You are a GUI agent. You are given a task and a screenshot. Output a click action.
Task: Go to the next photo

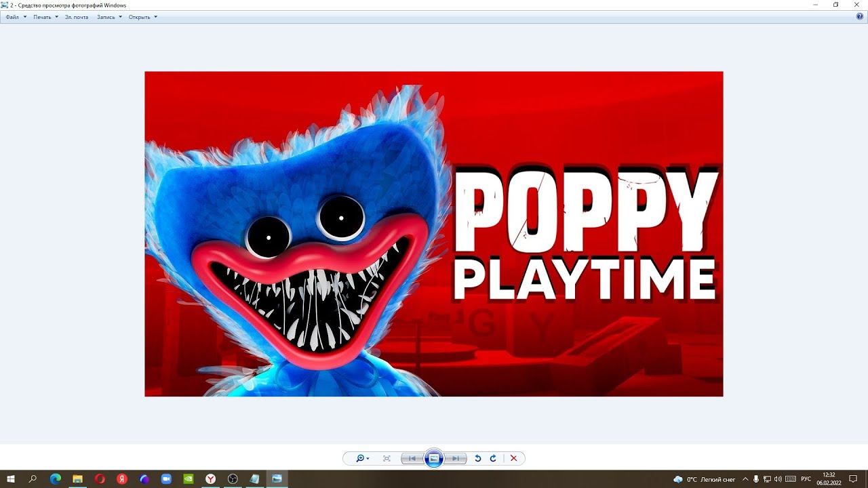click(456, 459)
